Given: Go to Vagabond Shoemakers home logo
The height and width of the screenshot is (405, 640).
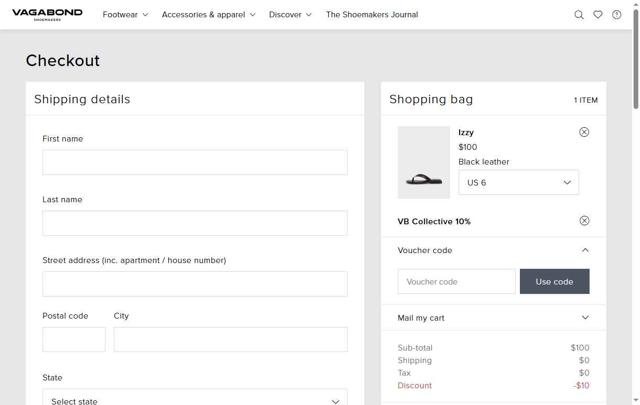Looking at the screenshot, I should click(47, 14).
